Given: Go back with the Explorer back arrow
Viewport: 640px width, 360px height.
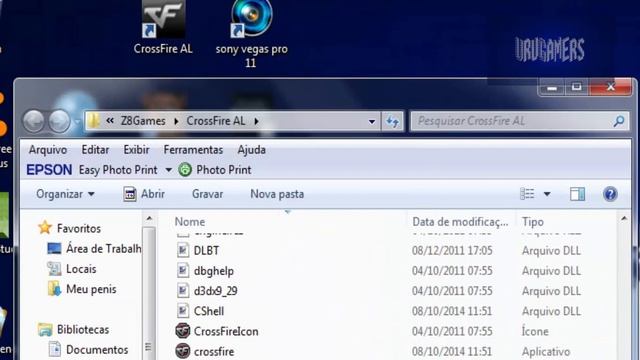Looking at the screenshot, I should [33, 121].
